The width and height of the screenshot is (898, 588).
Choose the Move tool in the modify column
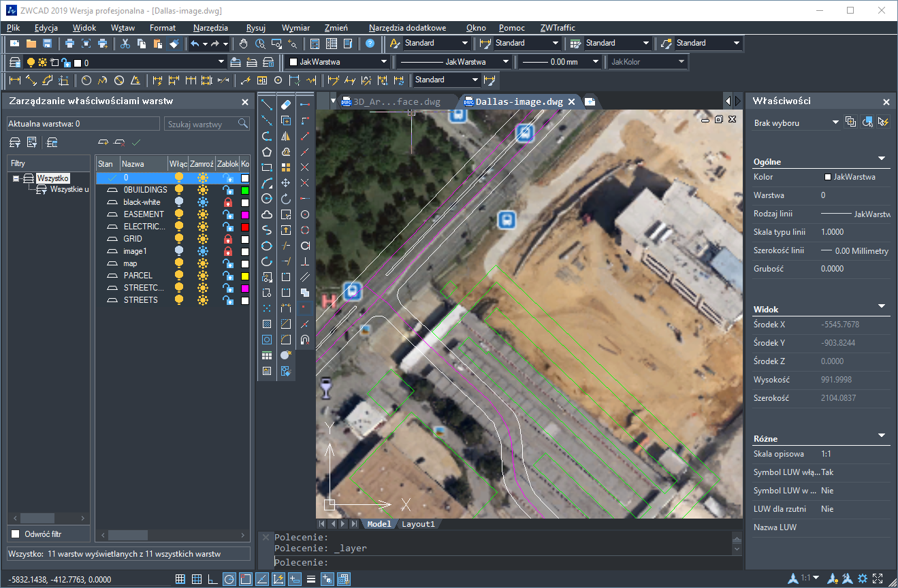tap(286, 182)
